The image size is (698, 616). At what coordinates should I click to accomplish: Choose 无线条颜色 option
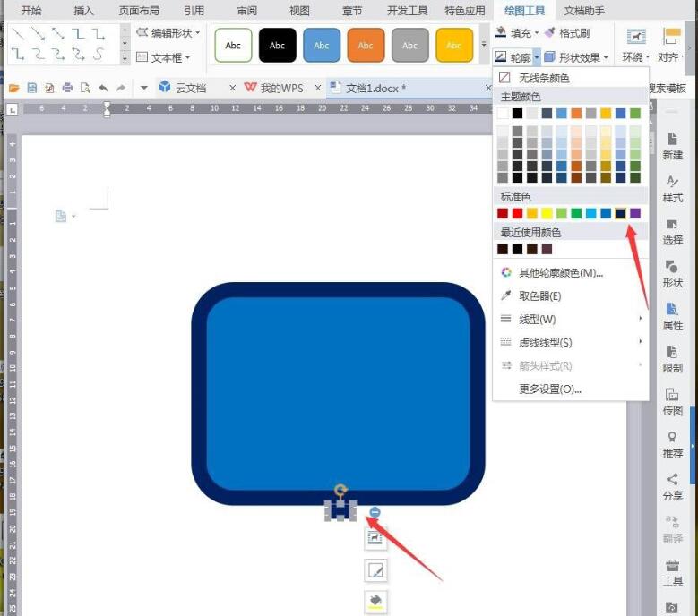click(x=570, y=78)
